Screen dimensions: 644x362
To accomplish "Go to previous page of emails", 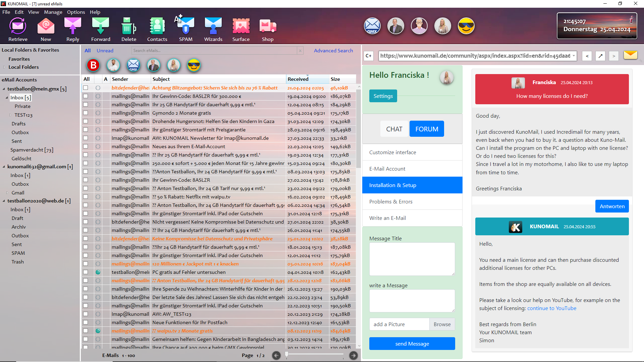I will tap(276, 356).
